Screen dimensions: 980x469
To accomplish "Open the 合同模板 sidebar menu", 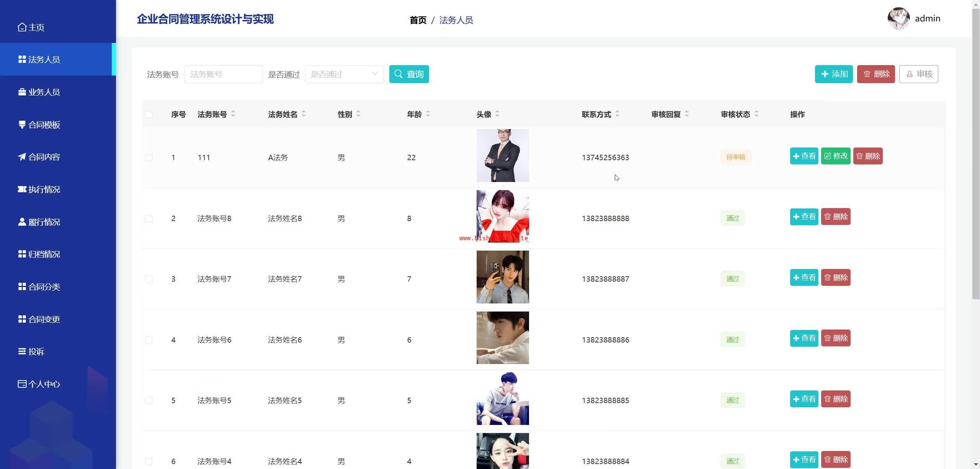I will pos(44,125).
